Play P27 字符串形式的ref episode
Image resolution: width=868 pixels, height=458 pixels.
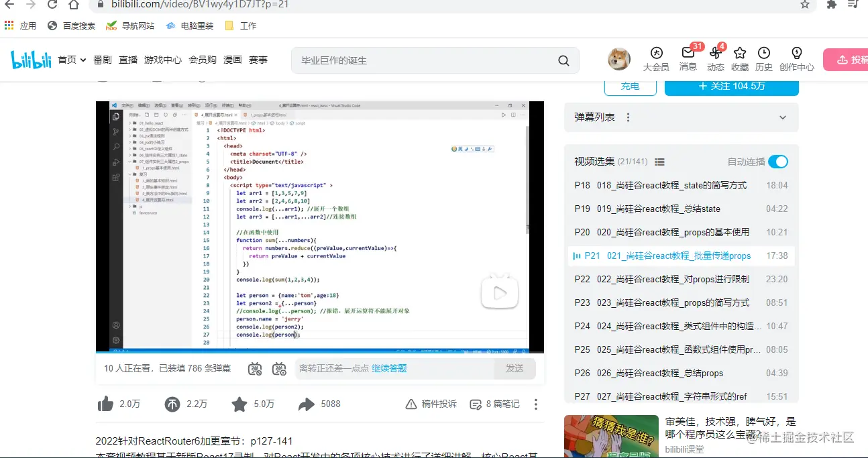tap(681, 396)
